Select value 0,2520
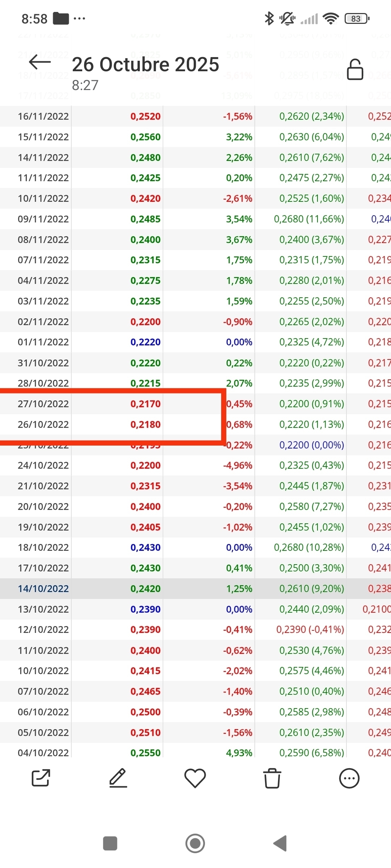This screenshot has height=868, width=391. coord(146,116)
